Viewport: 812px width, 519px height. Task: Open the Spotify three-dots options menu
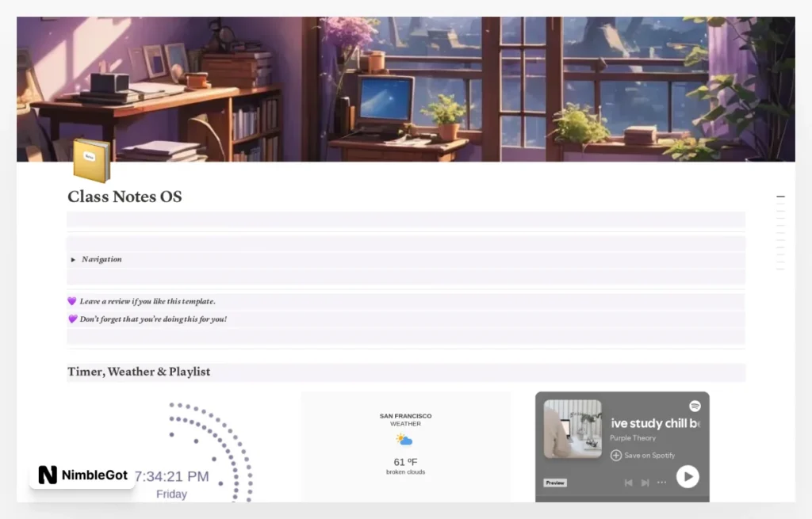661,483
